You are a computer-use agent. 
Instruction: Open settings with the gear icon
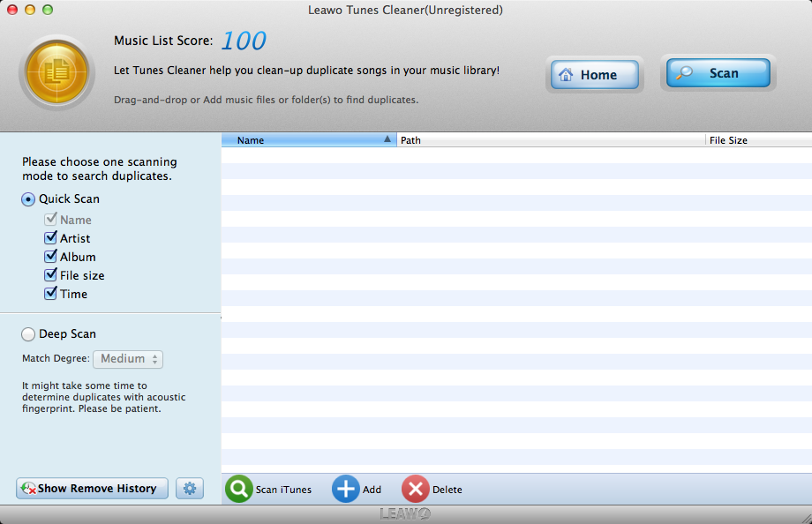[x=190, y=489]
